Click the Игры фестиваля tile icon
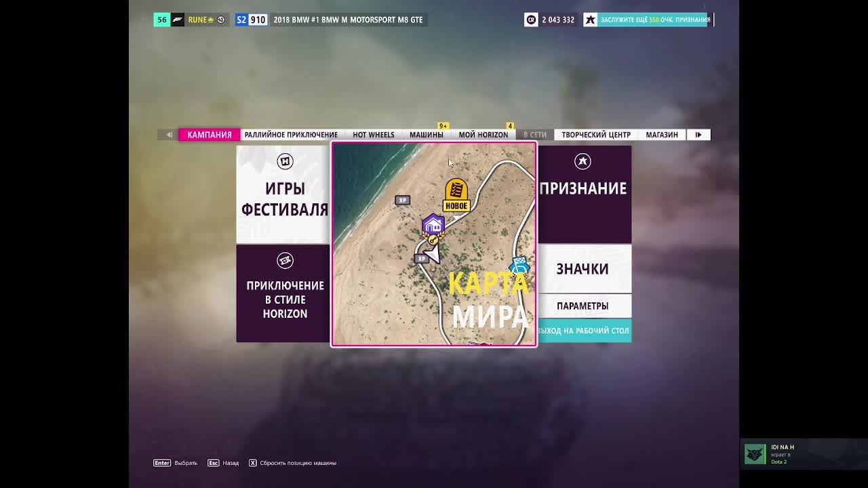868x488 pixels. [285, 161]
